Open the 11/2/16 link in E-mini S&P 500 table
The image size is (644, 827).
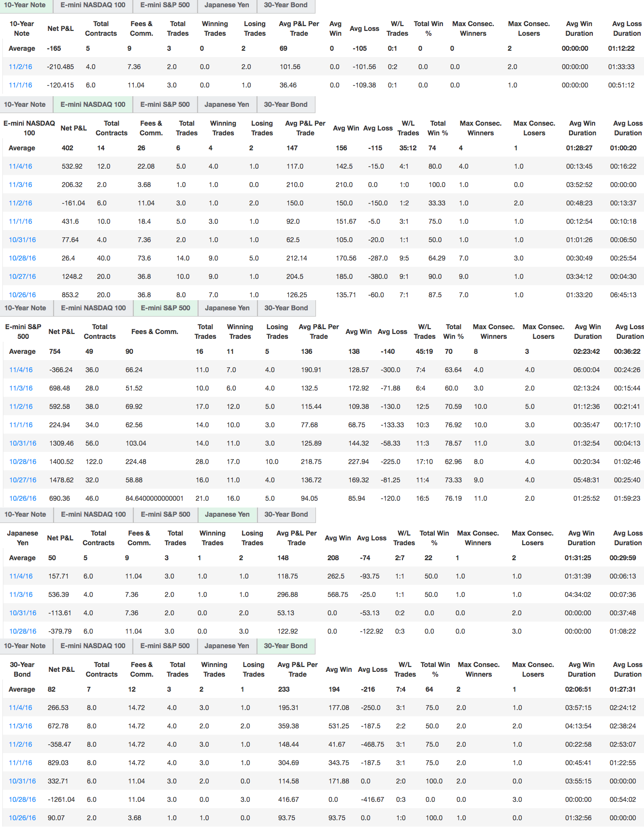pyautogui.click(x=21, y=406)
